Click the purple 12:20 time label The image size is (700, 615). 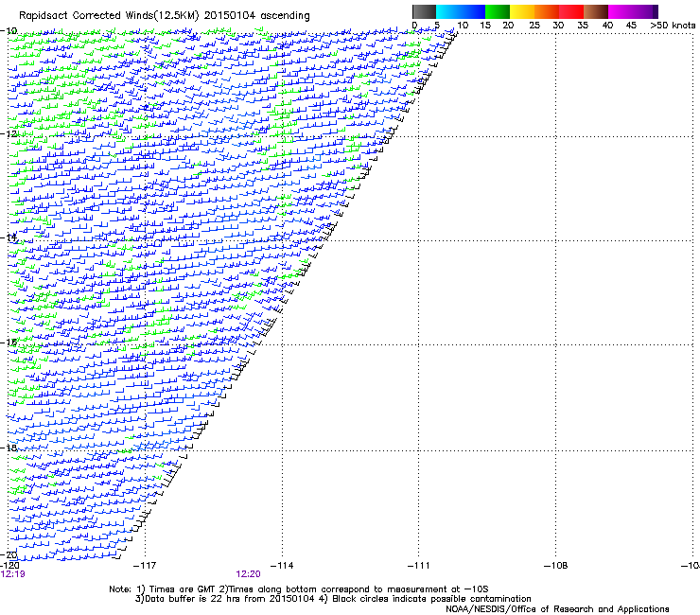click(248, 574)
